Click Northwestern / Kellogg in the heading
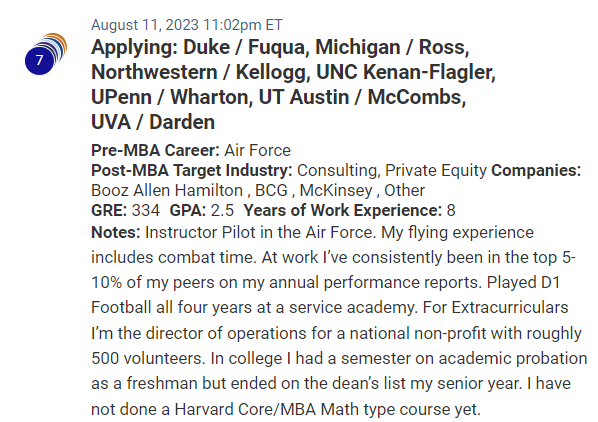 [x=198, y=72]
